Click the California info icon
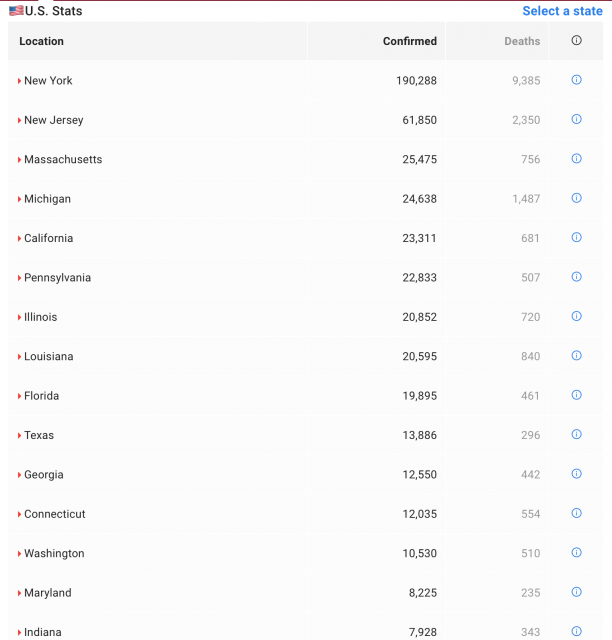The width and height of the screenshot is (612, 640). click(576, 238)
